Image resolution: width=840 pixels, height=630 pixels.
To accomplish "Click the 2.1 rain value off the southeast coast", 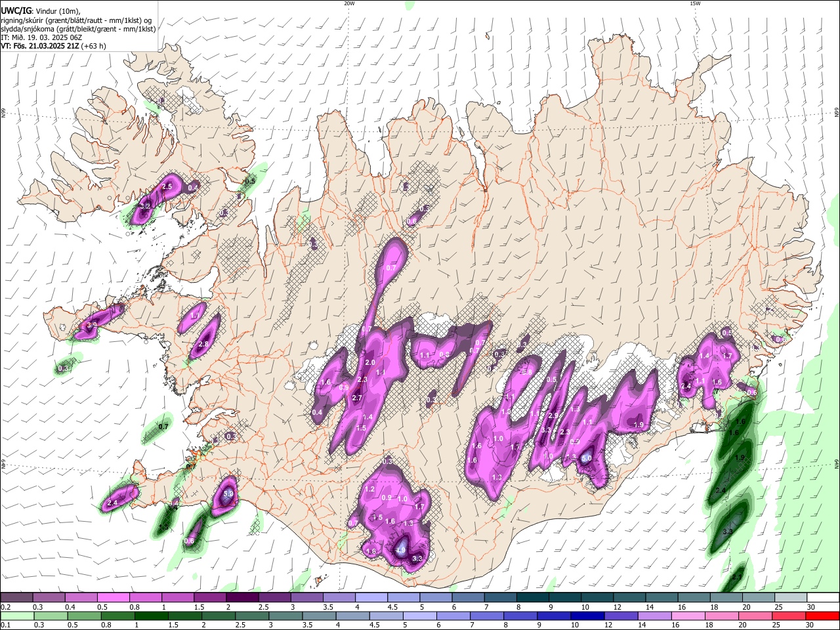I will (x=737, y=577).
